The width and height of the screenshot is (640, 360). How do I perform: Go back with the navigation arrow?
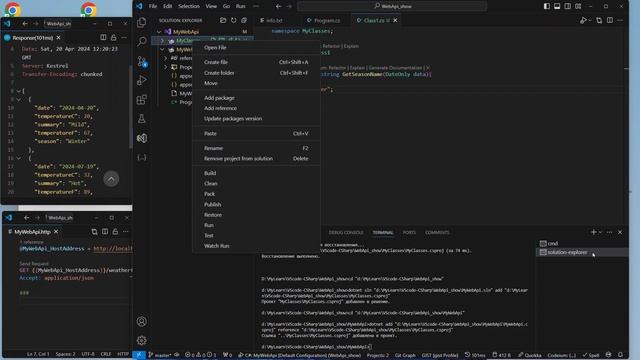[x=278, y=6]
